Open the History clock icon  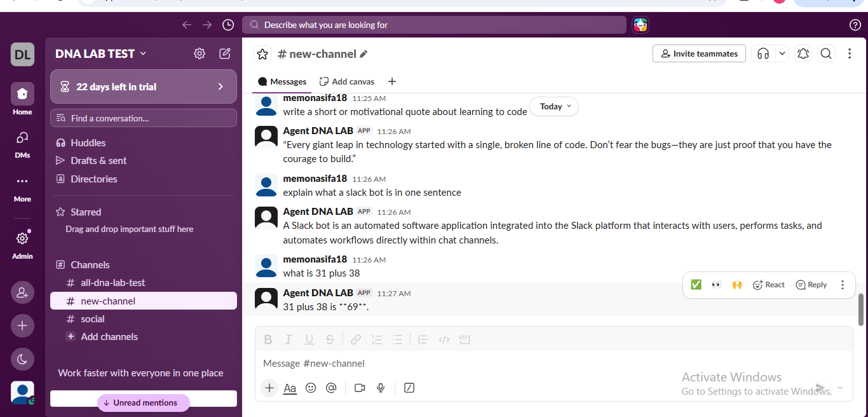pos(228,25)
